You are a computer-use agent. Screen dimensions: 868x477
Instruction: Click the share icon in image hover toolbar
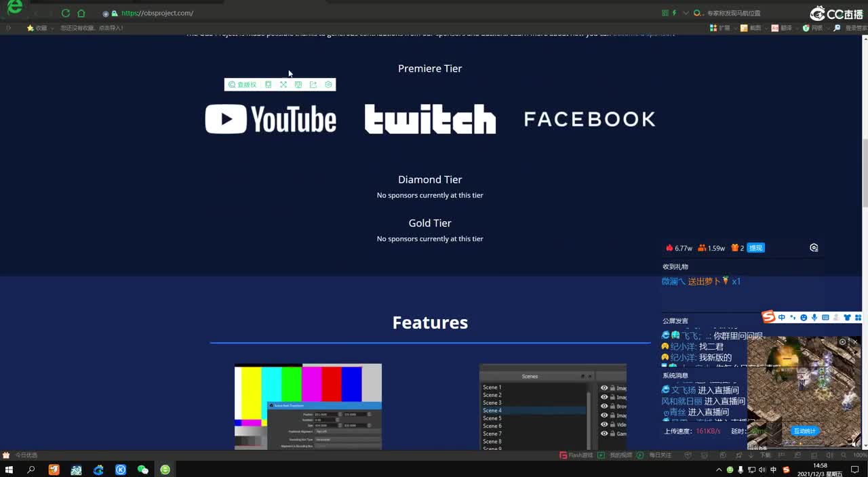click(313, 85)
